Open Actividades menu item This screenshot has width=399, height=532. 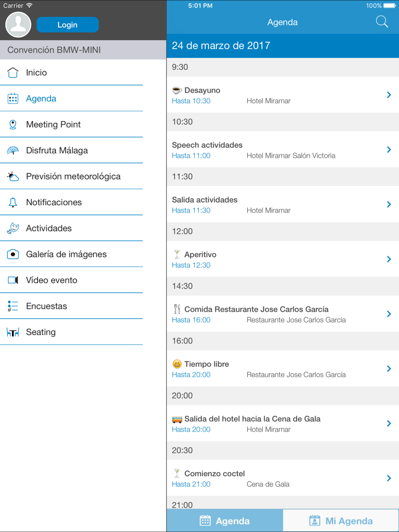(x=71, y=228)
